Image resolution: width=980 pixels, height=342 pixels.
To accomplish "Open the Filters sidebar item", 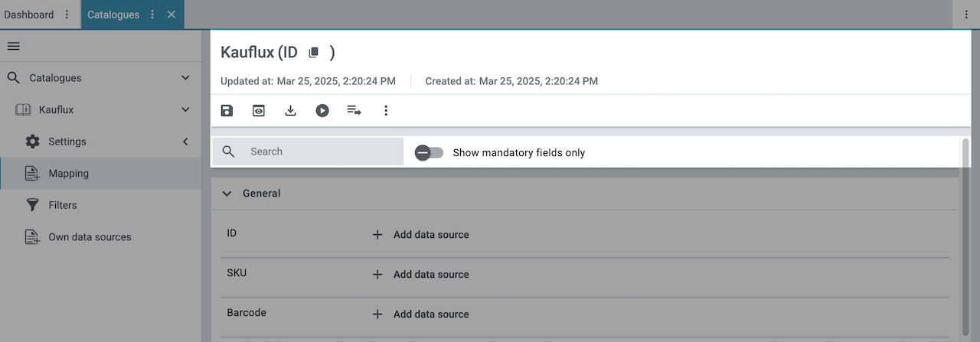I will click(x=62, y=205).
